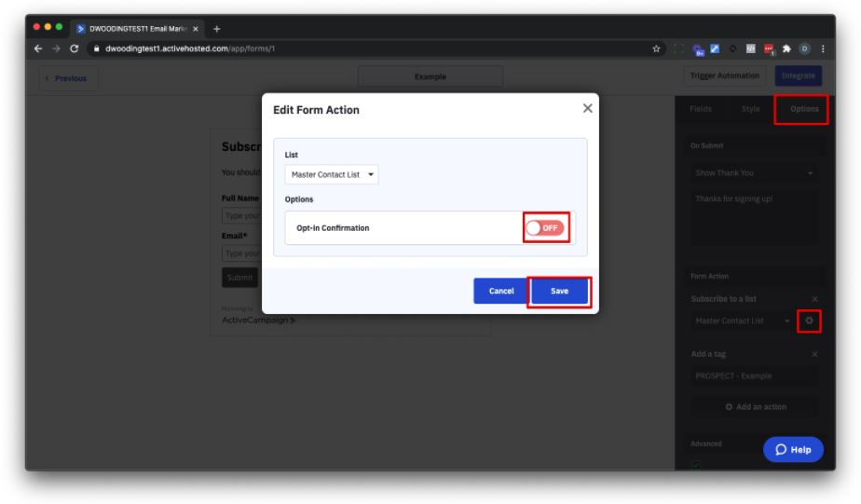Click the Submit button on form preview
861x504 pixels.
coord(240,278)
